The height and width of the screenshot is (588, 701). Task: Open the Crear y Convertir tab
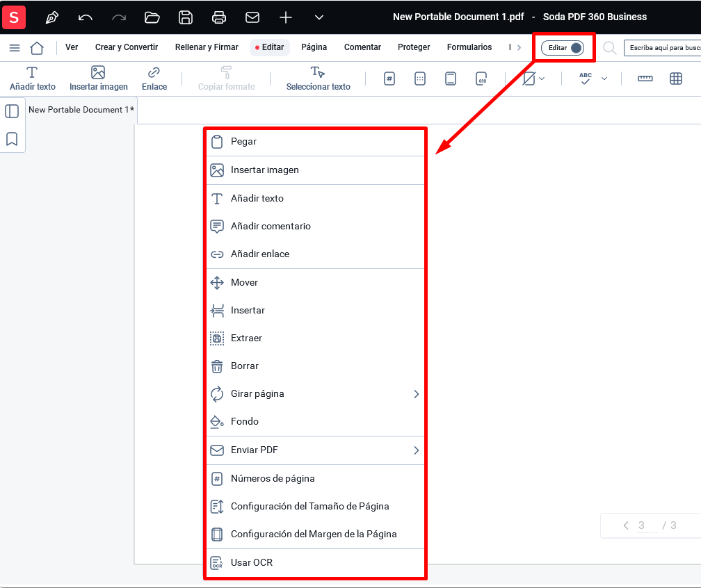pyautogui.click(x=127, y=47)
